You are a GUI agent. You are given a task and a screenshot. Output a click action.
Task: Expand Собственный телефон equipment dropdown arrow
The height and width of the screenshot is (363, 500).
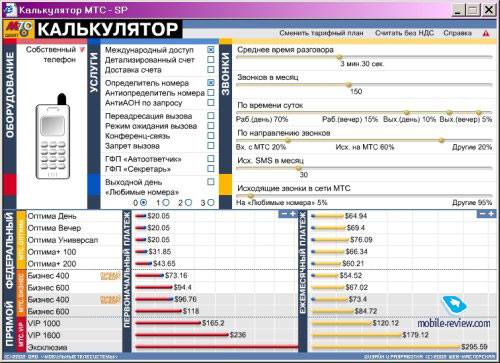82,50
